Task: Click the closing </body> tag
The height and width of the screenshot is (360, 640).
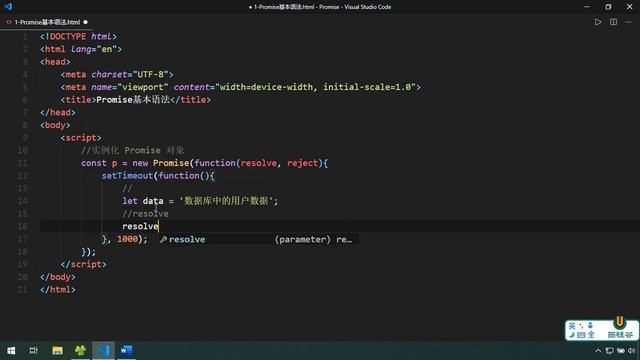Action: 58,277
